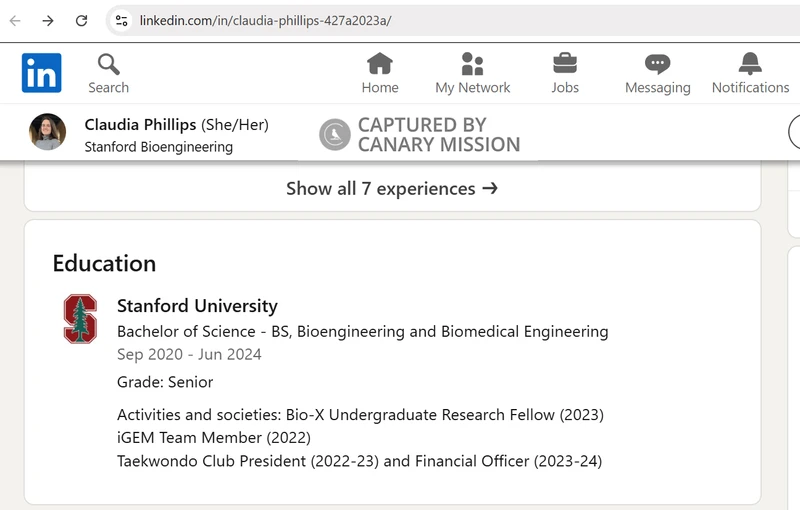Open the Search magnifier icon
Viewport: 800px width, 510px height.
coord(109,65)
